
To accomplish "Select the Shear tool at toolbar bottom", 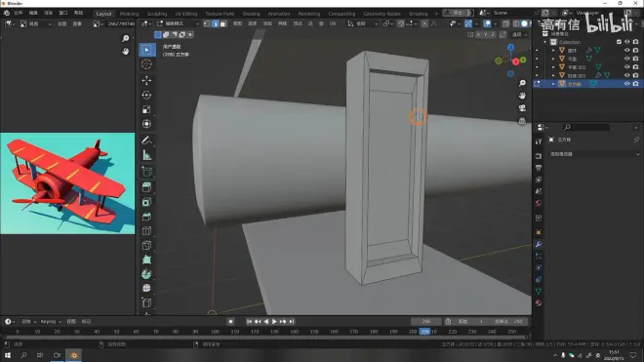I will click(146, 302).
